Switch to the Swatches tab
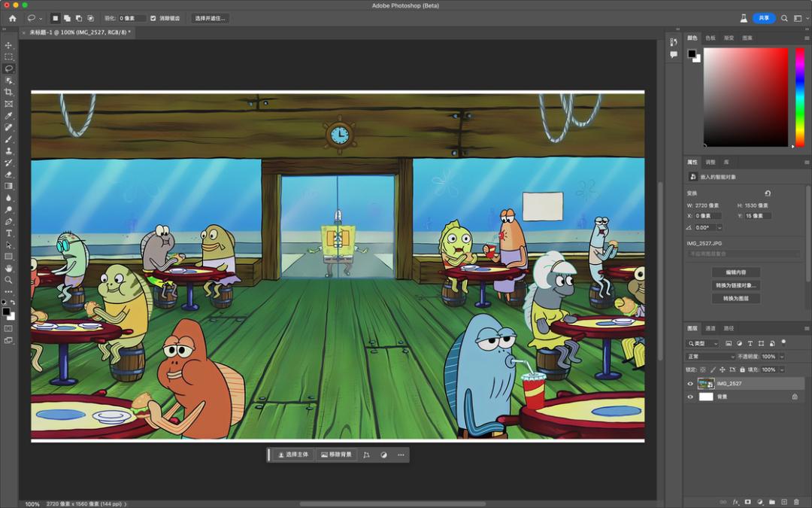The width and height of the screenshot is (812, 508). click(x=710, y=38)
